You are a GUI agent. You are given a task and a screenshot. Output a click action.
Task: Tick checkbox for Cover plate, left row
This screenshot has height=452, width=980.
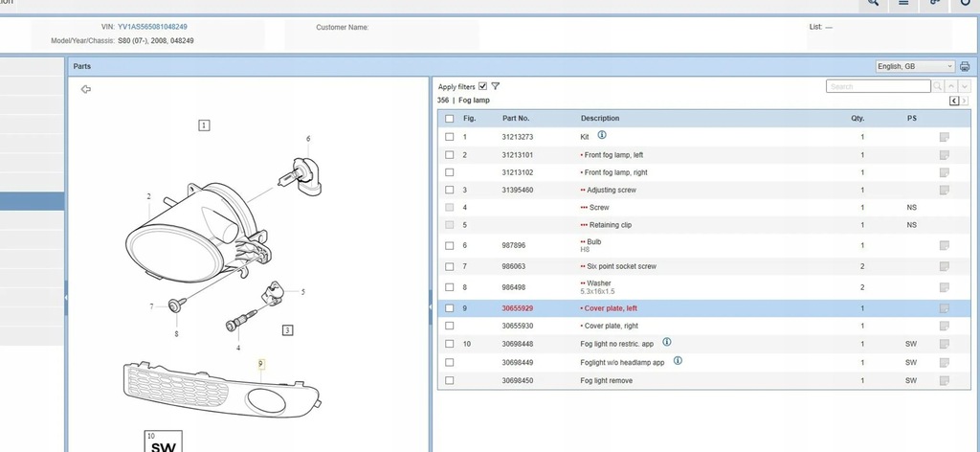[x=450, y=308]
